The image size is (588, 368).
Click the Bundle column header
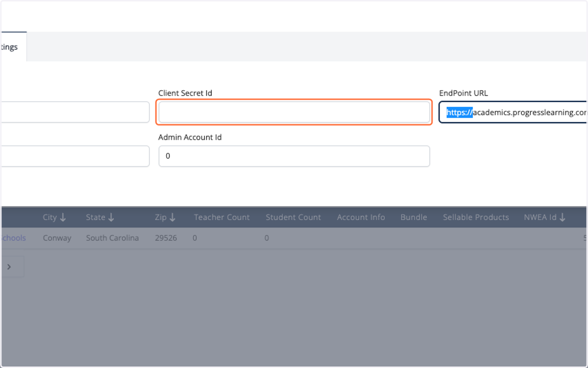(414, 217)
